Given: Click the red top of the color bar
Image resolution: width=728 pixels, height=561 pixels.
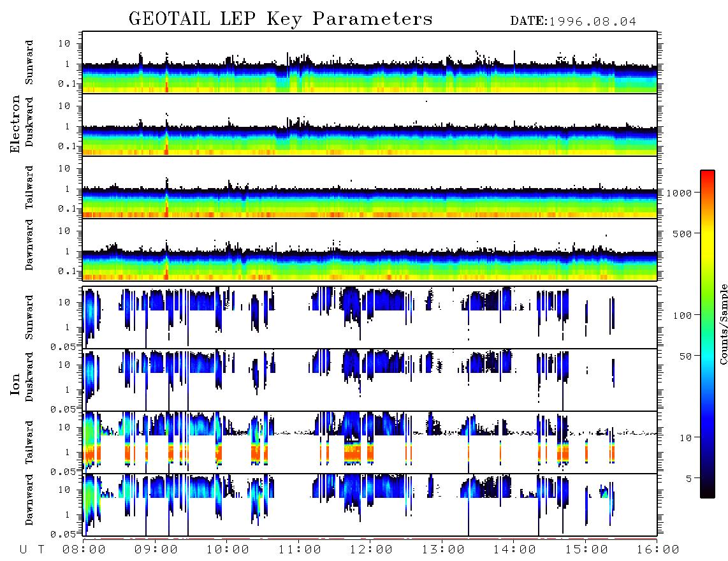Looking at the screenshot, I should point(708,177).
